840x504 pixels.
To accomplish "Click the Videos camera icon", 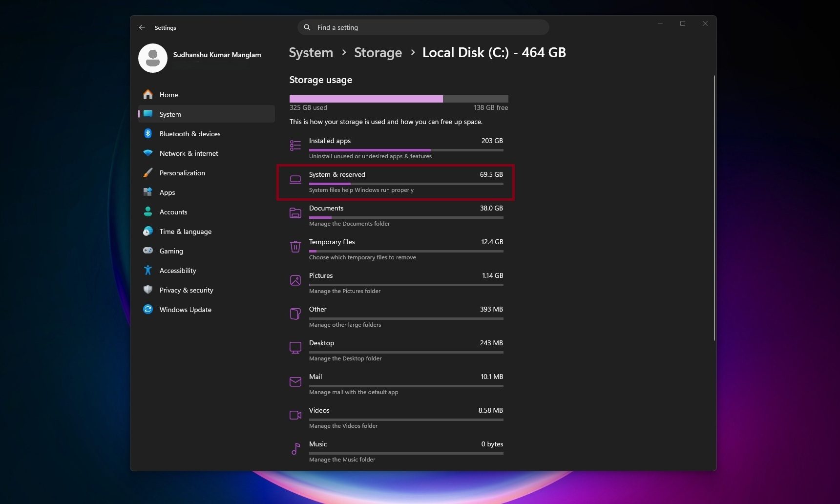I will pyautogui.click(x=295, y=415).
